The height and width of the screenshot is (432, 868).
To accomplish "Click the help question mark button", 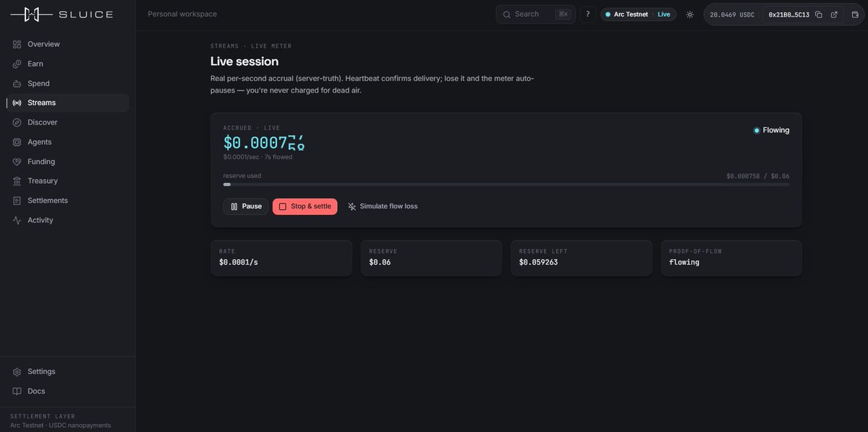I will [x=588, y=14].
